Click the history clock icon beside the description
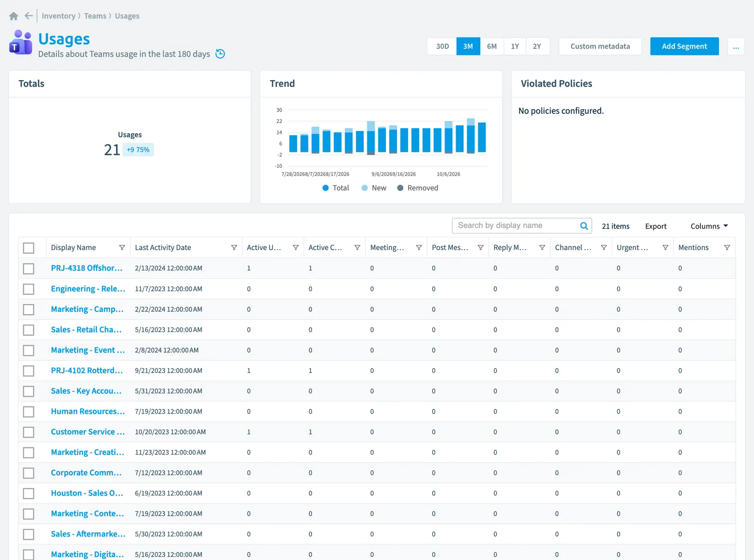 pyautogui.click(x=220, y=54)
